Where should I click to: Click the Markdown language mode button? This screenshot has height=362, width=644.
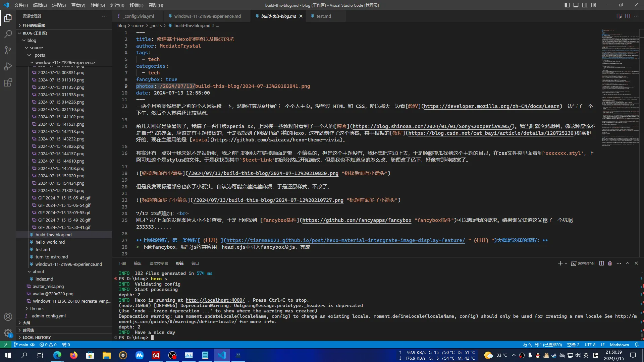pos(619,345)
